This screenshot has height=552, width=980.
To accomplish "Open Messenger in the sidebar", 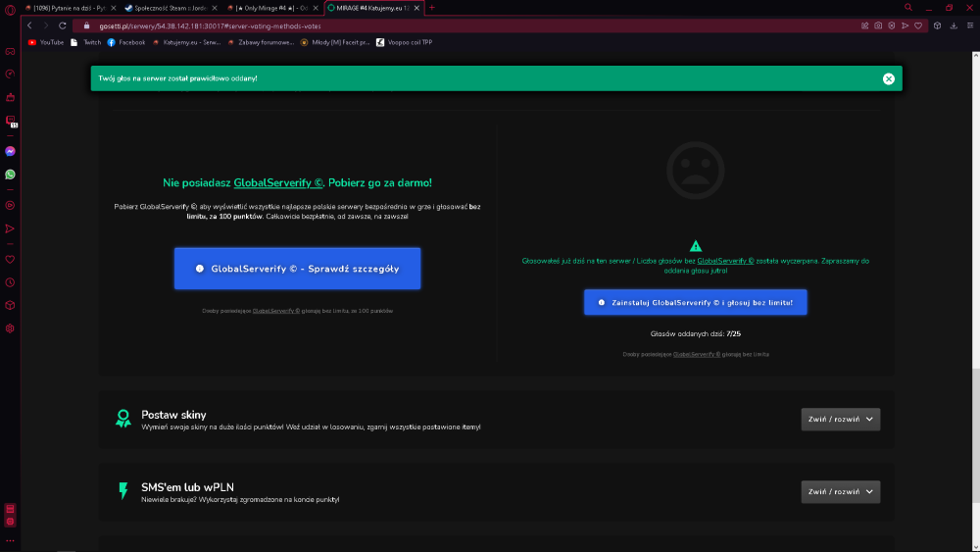I will coord(10,151).
